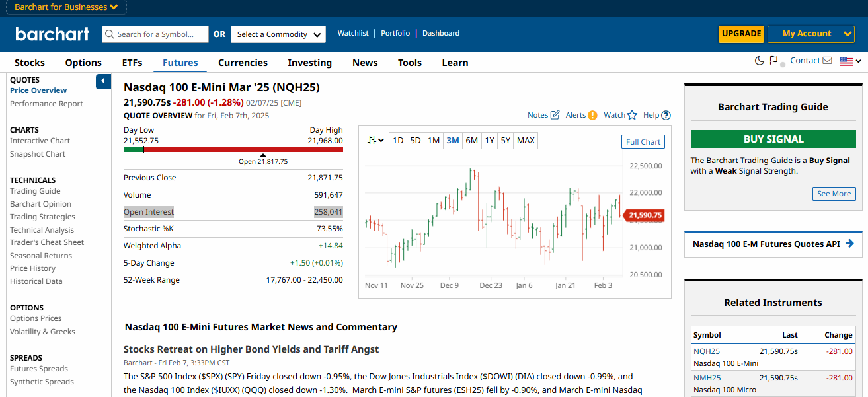
Task: Open Seasonal Returns link
Action: tap(41, 256)
